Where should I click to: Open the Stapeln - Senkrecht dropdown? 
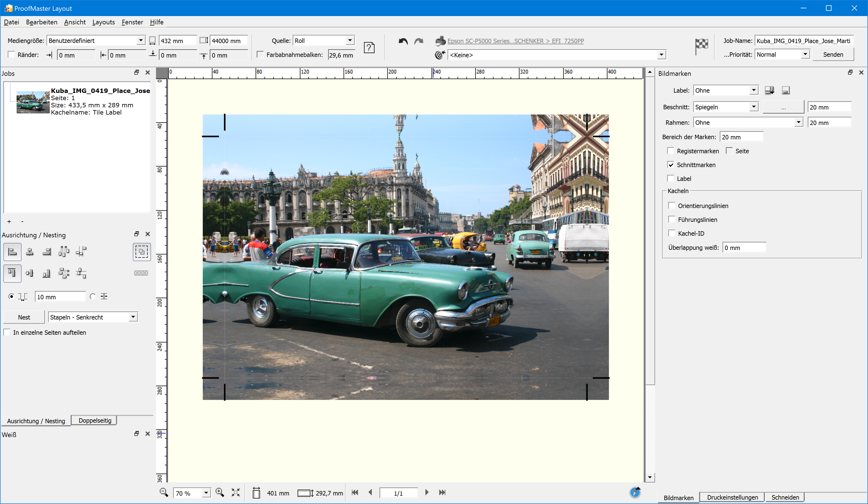click(133, 317)
